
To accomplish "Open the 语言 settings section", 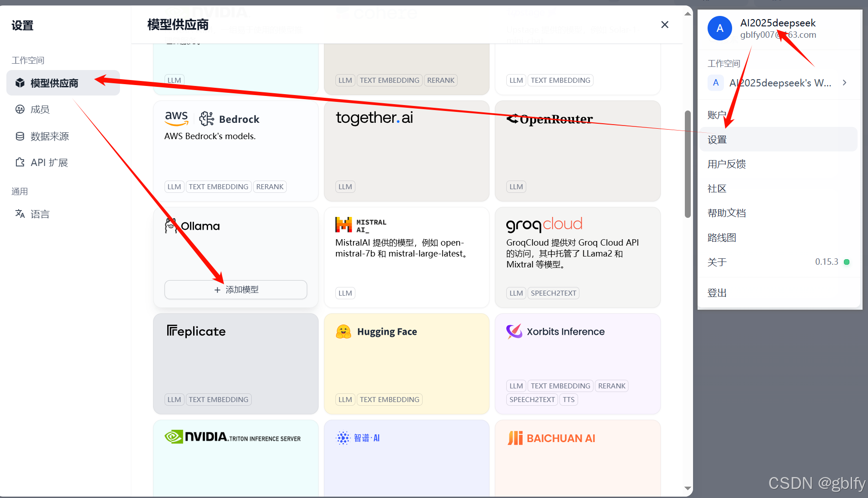I will pos(63,214).
